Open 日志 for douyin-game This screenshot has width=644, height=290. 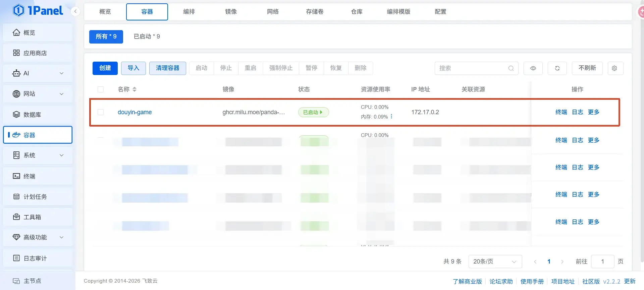[578, 112]
